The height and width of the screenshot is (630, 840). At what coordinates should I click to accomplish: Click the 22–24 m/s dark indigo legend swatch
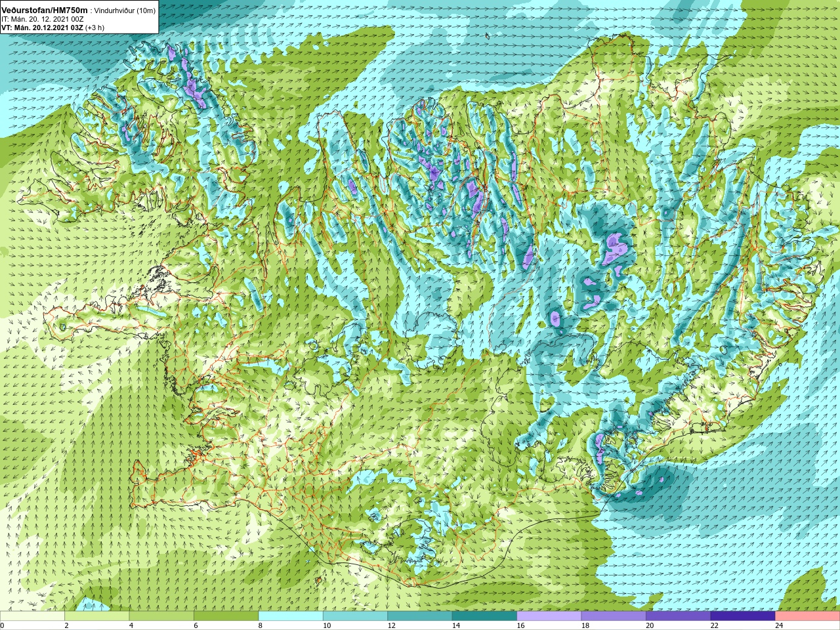pyautogui.click(x=743, y=616)
